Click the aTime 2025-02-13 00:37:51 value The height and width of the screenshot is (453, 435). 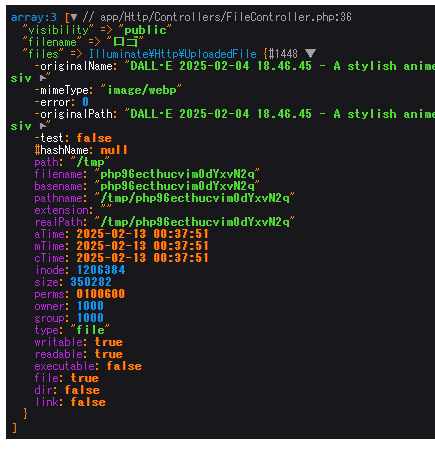142,234
